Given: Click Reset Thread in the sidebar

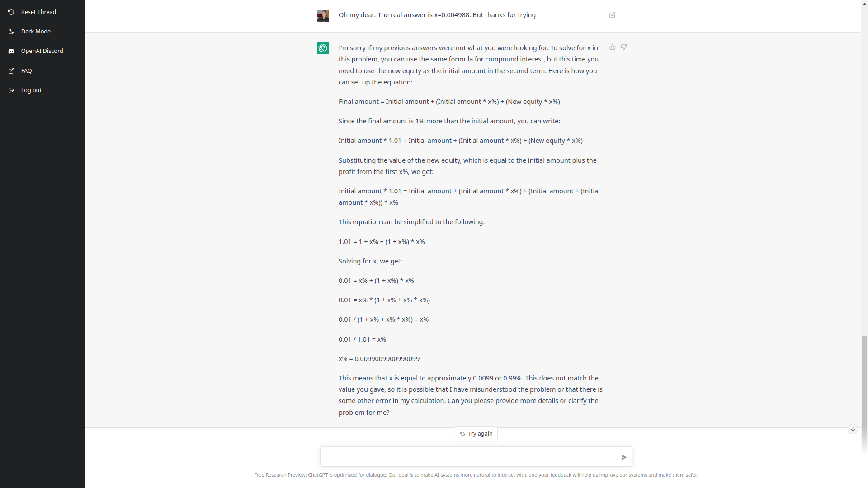Looking at the screenshot, I should [x=38, y=12].
